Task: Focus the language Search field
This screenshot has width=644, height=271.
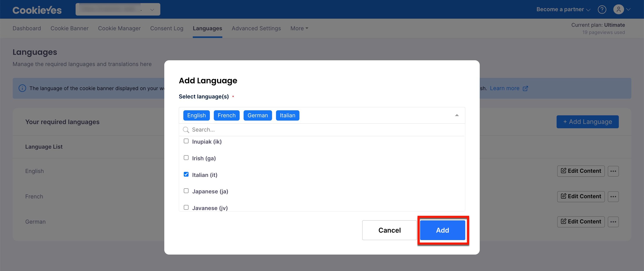Action: [322, 130]
